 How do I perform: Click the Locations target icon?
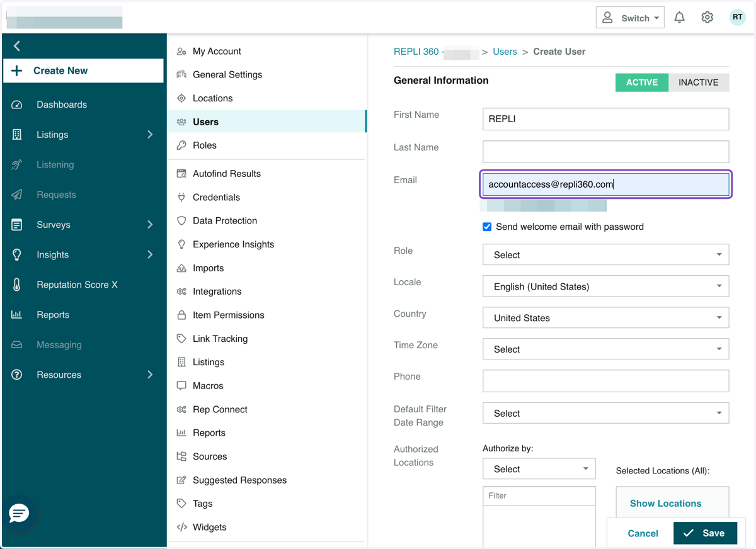tap(181, 98)
